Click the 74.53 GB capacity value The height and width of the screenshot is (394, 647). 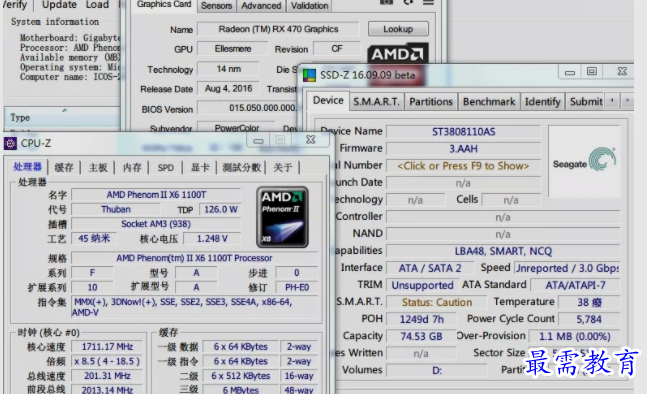pyautogui.click(x=421, y=336)
